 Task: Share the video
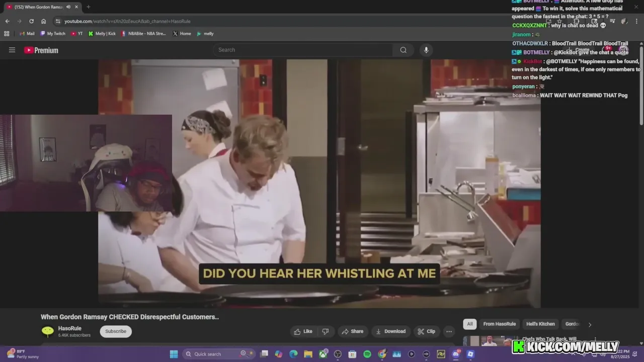click(x=352, y=331)
